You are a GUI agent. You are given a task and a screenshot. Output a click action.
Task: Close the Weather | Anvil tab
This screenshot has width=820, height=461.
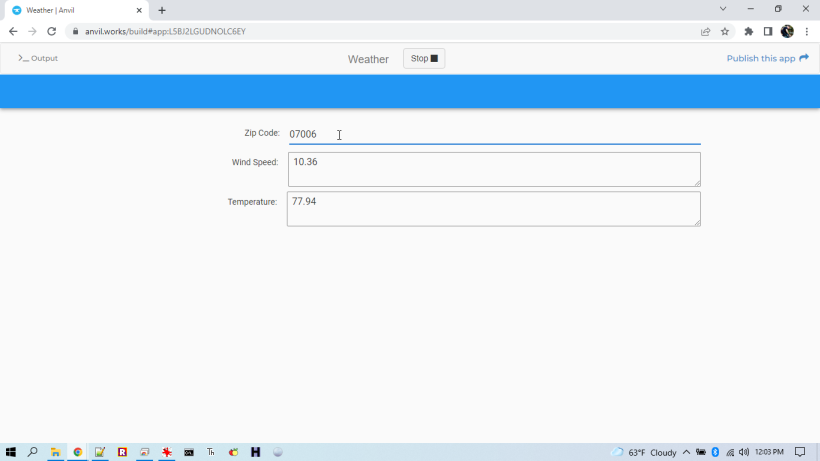(138, 10)
